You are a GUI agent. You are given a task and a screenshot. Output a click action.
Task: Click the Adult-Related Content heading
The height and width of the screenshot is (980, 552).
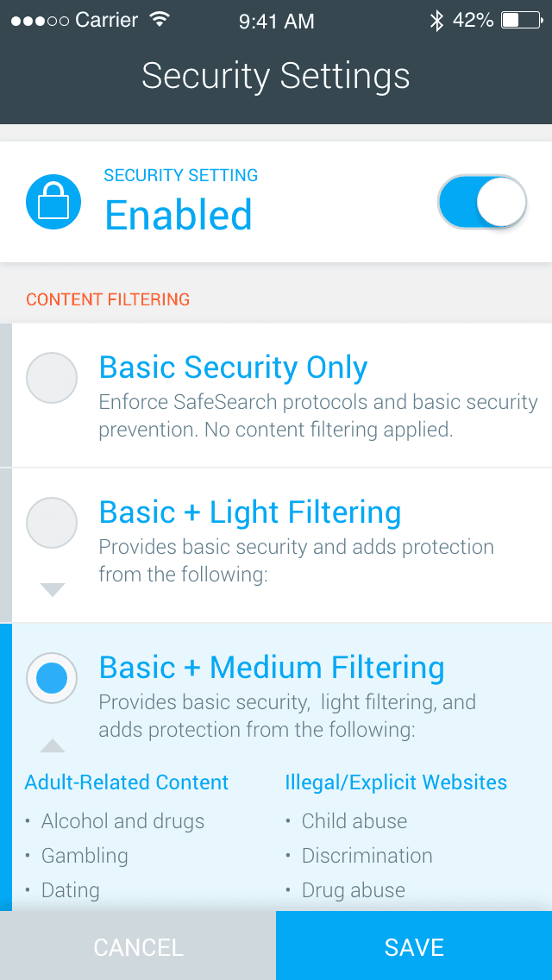pos(126,782)
